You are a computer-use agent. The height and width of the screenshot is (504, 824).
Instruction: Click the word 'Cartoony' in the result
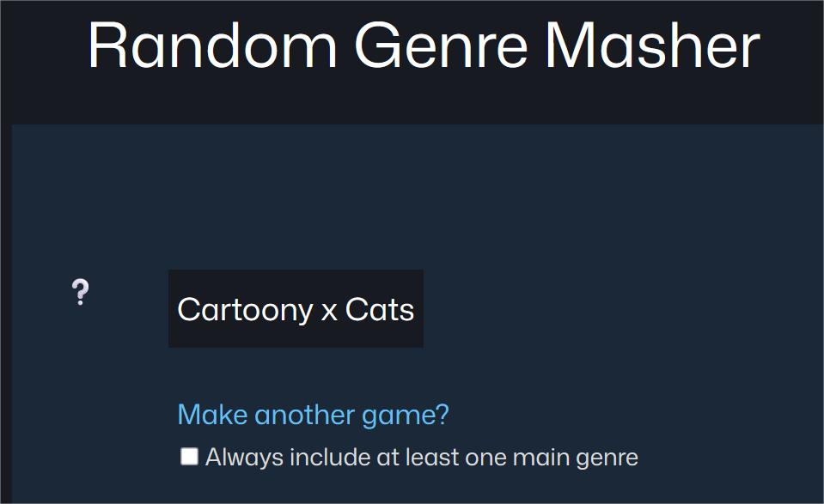[x=245, y=309]
